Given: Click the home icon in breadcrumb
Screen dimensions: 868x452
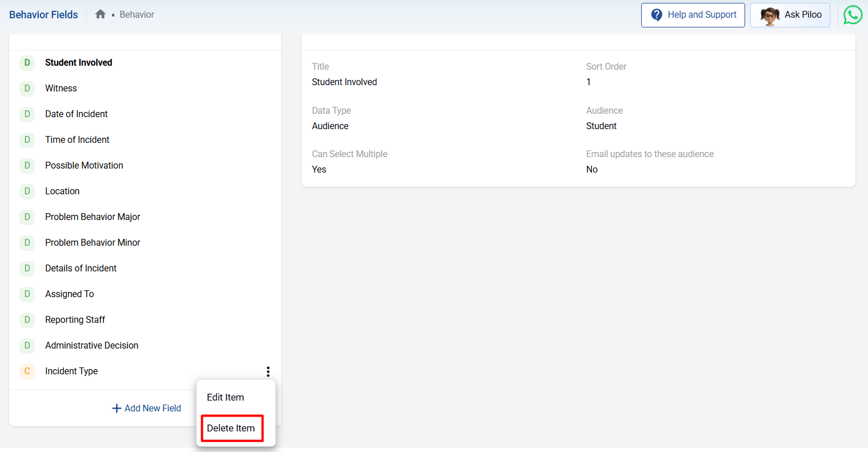Looking at the screenshot, I should point(101,14).
